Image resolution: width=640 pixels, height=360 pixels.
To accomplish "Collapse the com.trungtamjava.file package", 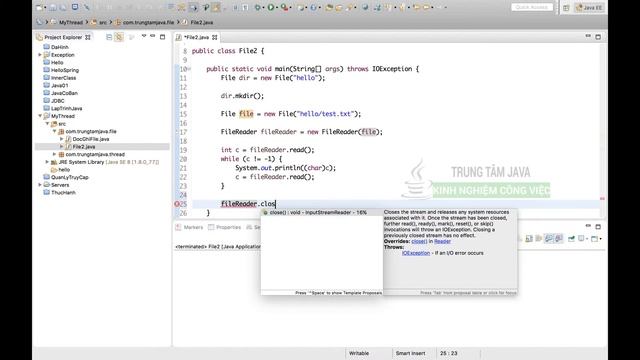I will (55, 131).
